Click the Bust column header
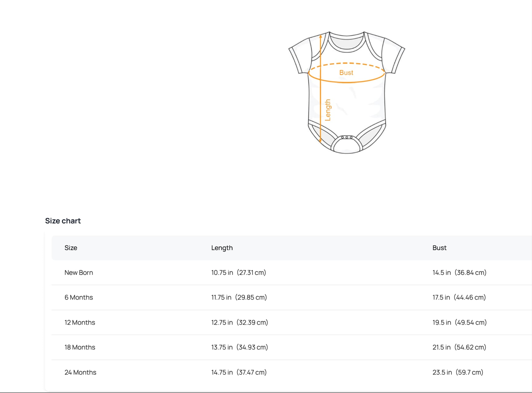This screenshot has width=532, height=393. tap(439, 248)
